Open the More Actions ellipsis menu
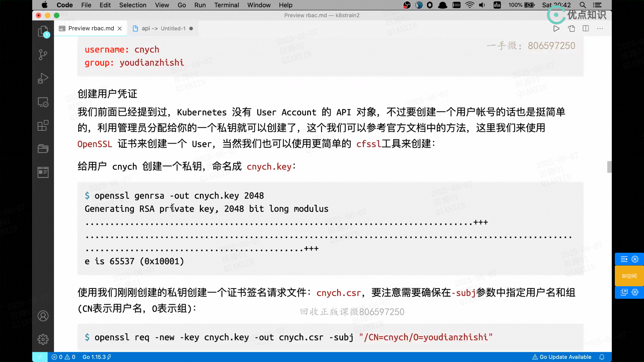This screenshot has width=644, height=362. click(x=600, y=28)
